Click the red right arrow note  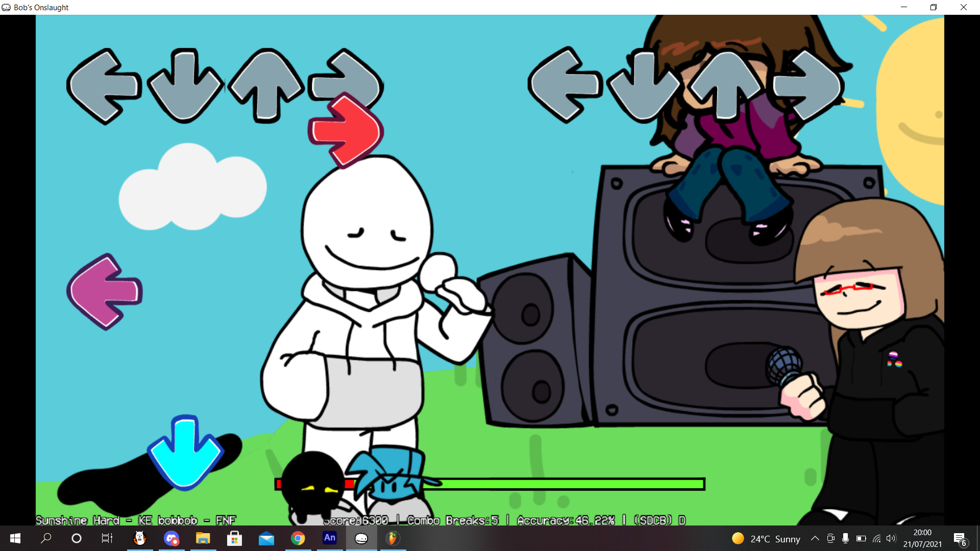click(346, 131)
